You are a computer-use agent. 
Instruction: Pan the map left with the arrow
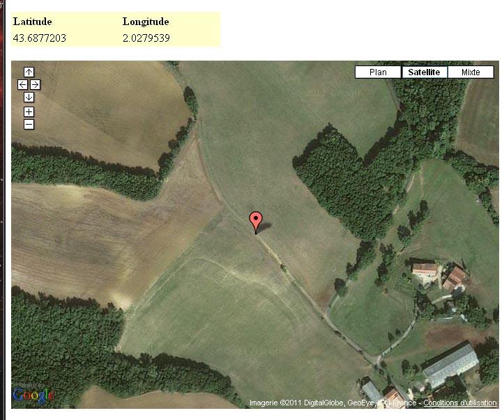click(22, 85)
